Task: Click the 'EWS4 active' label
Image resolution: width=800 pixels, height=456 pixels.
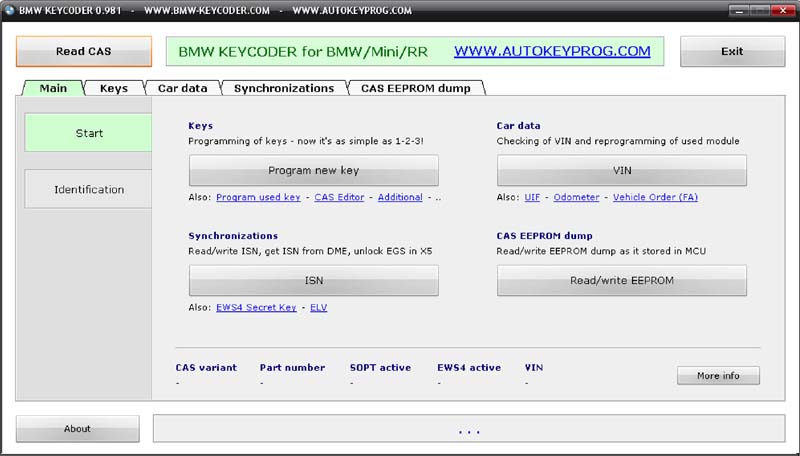Action: click(x=469, y=368)
